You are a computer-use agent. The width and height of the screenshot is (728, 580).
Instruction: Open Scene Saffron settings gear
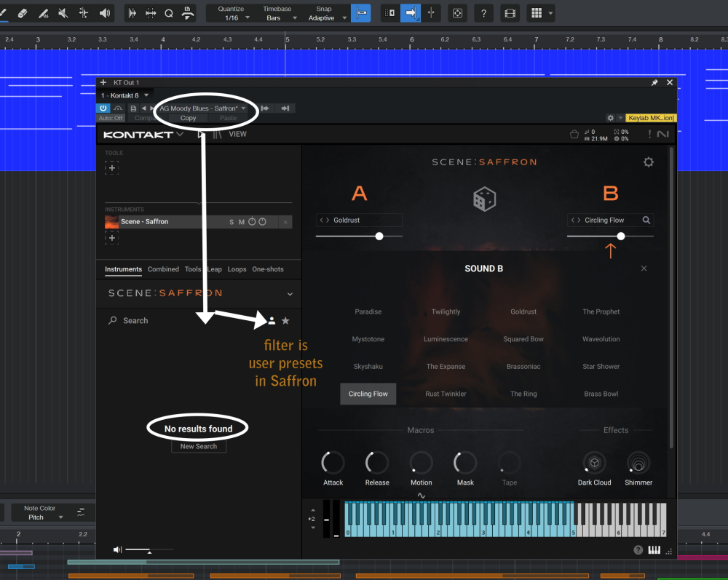click(x=649, y=162)
